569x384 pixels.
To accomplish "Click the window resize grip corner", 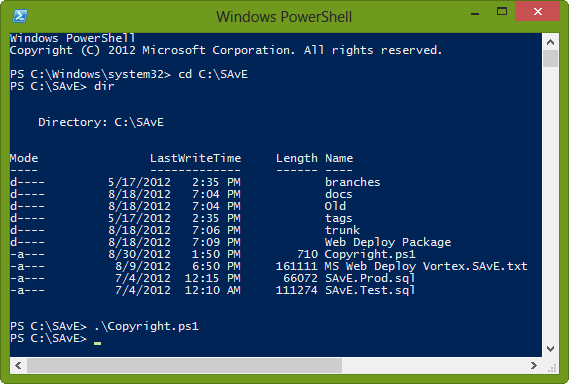I will click(552, 368).
